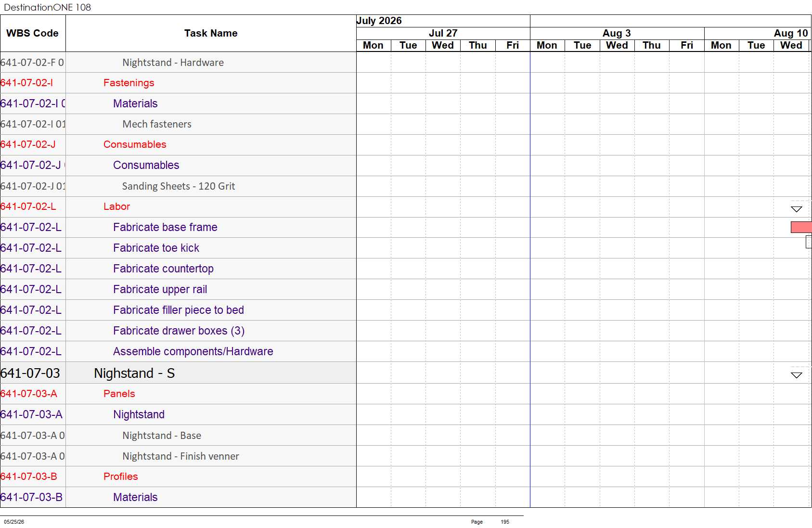The height and width of the screenshot is (528, 812).
Task: Select the Materials row under Profiles
Action: pos(178,497)
